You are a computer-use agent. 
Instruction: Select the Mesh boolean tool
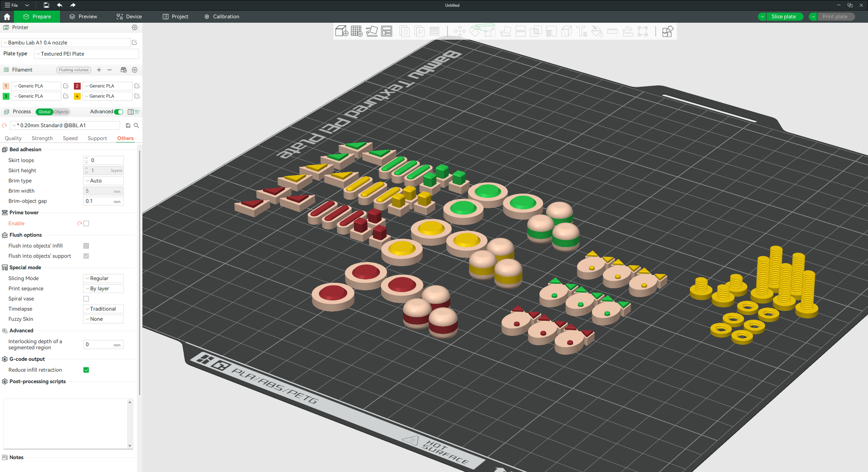click(536, 31)
